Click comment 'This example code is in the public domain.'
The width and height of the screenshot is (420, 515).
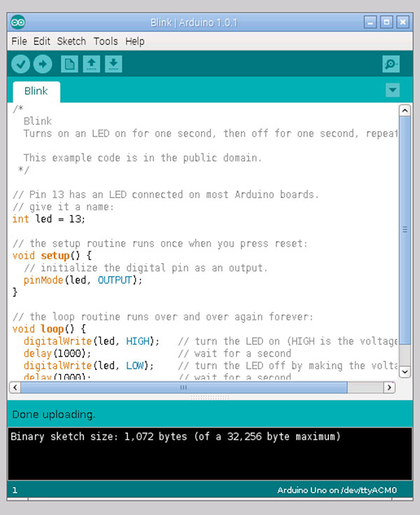point(142,158)
